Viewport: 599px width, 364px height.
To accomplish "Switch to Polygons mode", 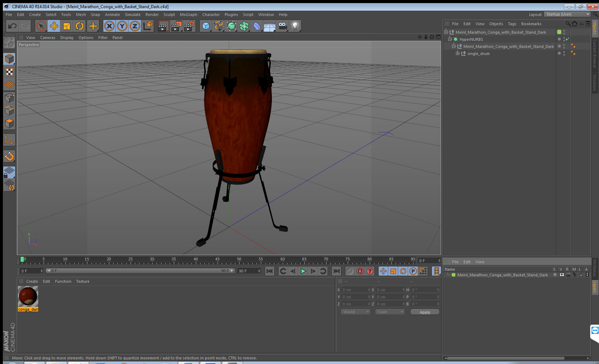I will pos(9,123).
